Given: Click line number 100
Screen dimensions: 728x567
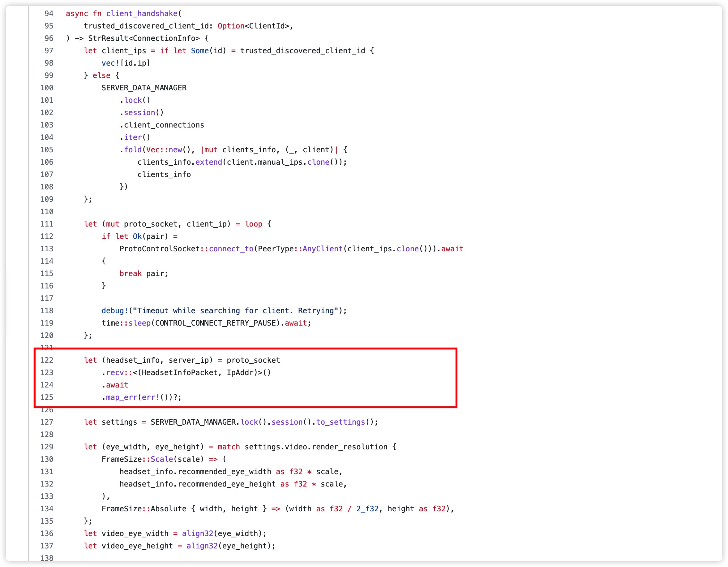Looking at the screenshot, I should (x=47, y=88).
